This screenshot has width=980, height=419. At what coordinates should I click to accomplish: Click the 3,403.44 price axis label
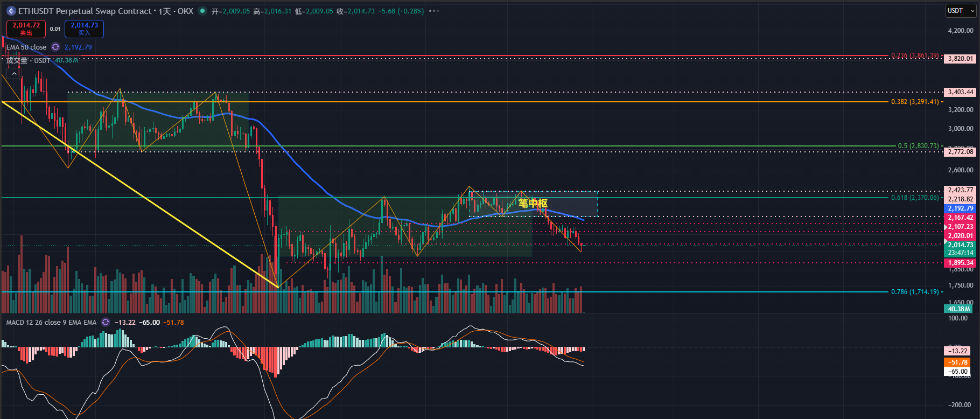tap(961, 92)
